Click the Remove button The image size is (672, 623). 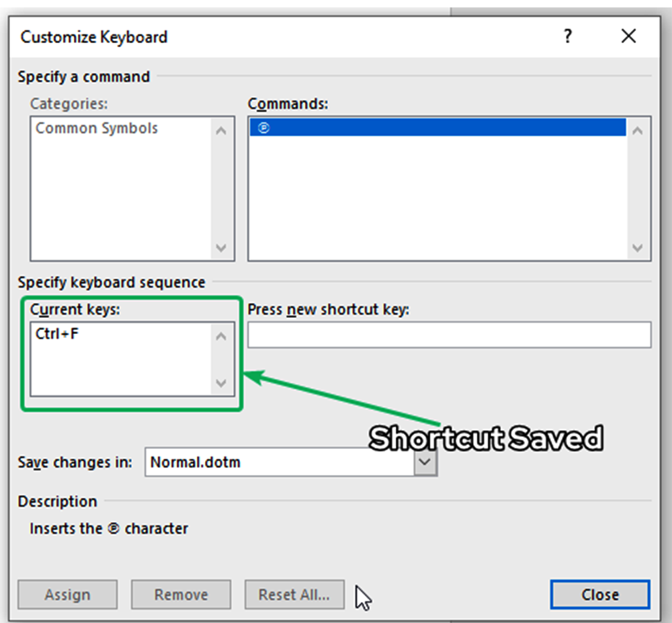[181, 595]
